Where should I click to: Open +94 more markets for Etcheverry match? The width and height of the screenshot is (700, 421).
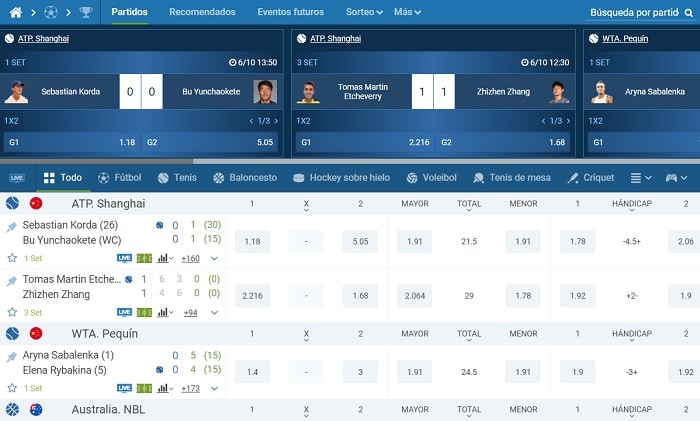coord(191,313)
